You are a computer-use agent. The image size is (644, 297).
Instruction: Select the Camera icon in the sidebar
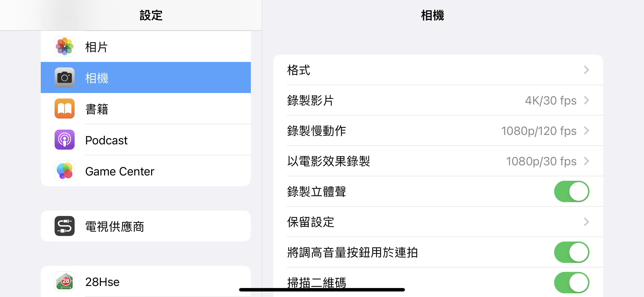64,78
